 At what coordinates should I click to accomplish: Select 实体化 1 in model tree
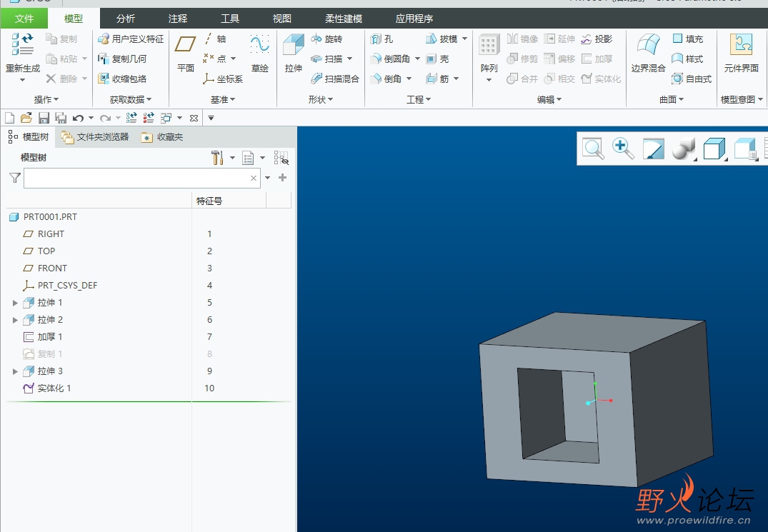point(47,388)
